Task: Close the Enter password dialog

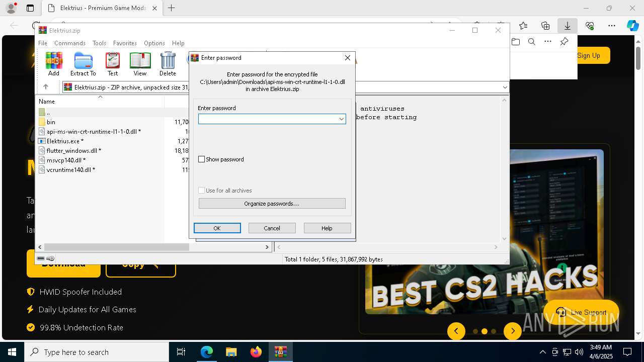Action: click(x=347, y=58)
